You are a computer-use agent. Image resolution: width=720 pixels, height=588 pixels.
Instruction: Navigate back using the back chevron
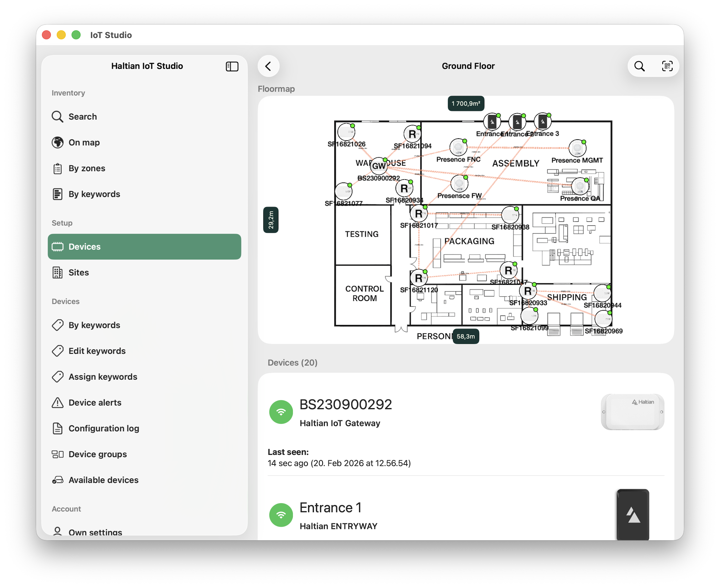point(268,66)
